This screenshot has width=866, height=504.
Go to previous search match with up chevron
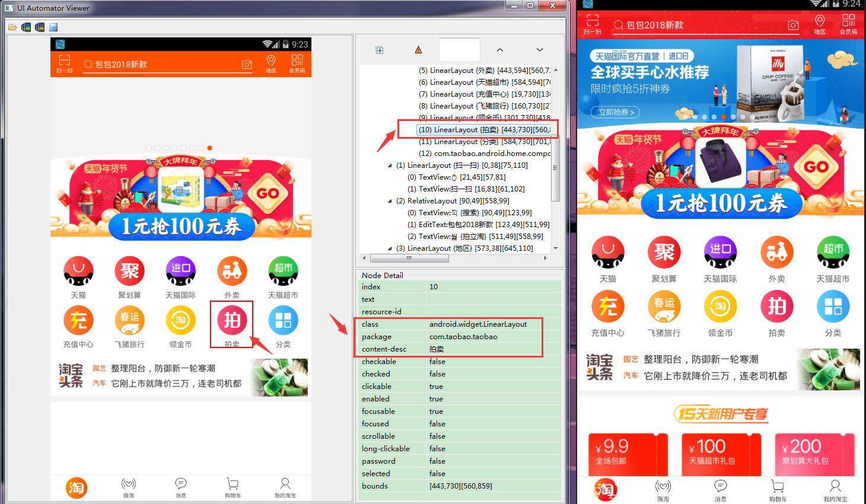click(x=500, y=50)
